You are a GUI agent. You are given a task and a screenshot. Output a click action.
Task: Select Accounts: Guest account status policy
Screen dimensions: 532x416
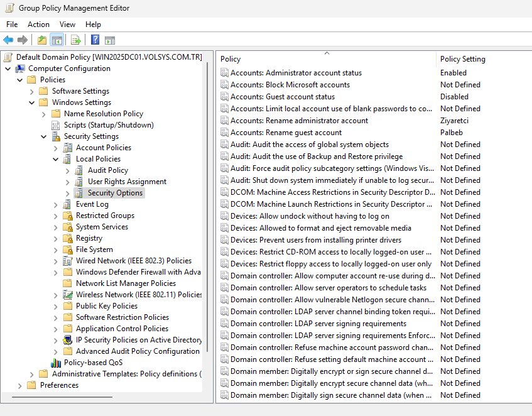(x=282, y=97)
